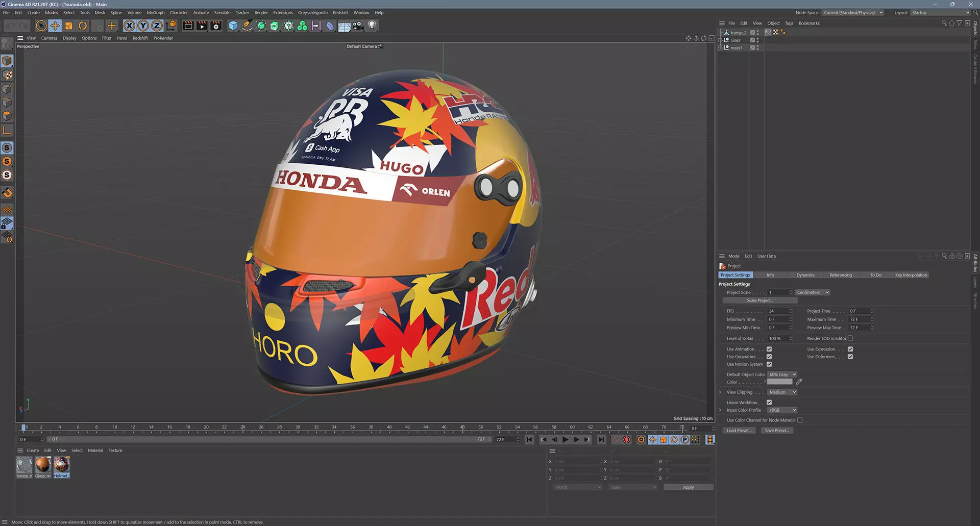The width and height of the screenshot is (980, 526).
Task: Open Edit Render Settings
Action: [x=216, y=26]
